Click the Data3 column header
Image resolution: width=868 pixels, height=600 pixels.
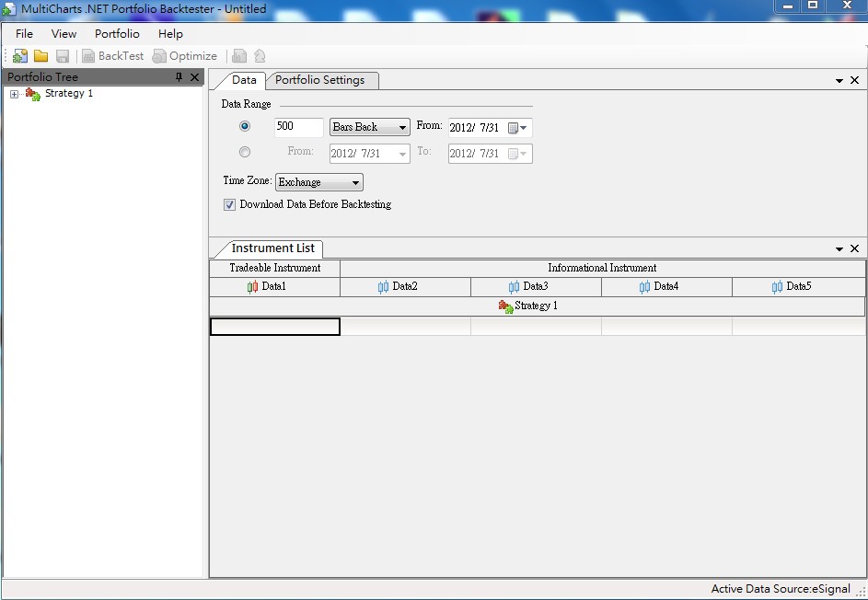536,287
